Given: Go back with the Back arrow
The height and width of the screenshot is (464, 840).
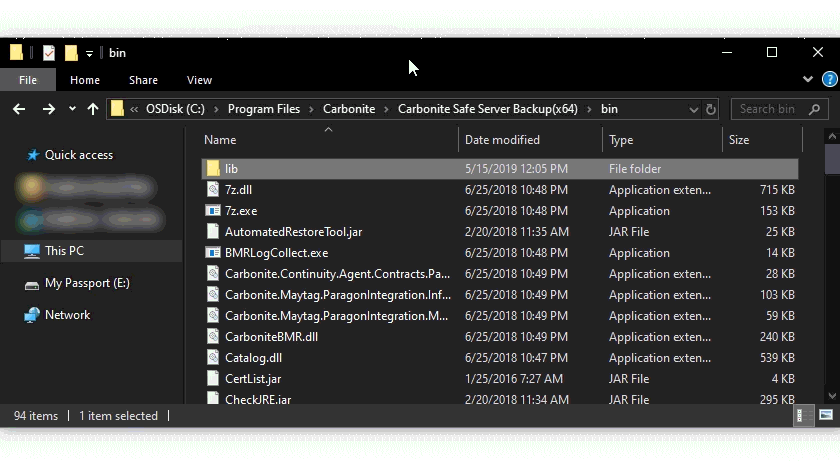Looking at the screenshot, I should [x=19, y=109].
